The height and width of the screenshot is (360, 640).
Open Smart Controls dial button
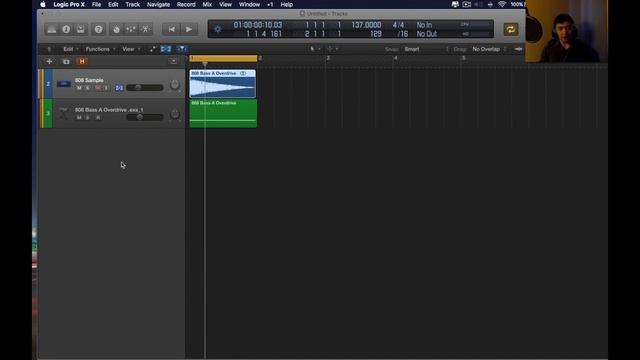116,29
